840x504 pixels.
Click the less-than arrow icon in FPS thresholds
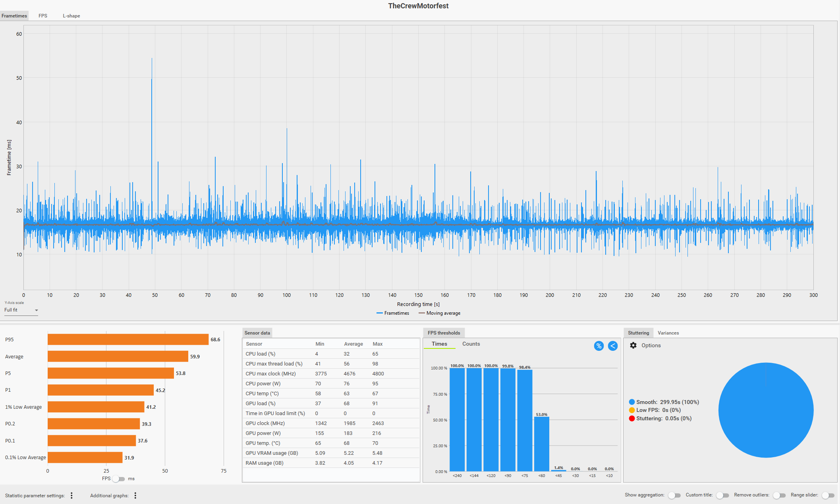(613, 346)
